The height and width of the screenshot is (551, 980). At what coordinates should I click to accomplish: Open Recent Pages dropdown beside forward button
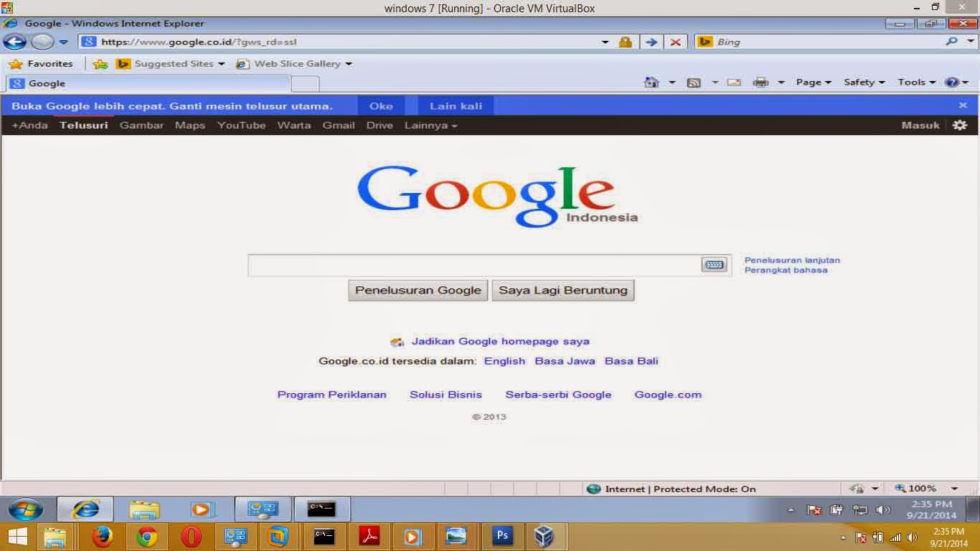[63, 42]
